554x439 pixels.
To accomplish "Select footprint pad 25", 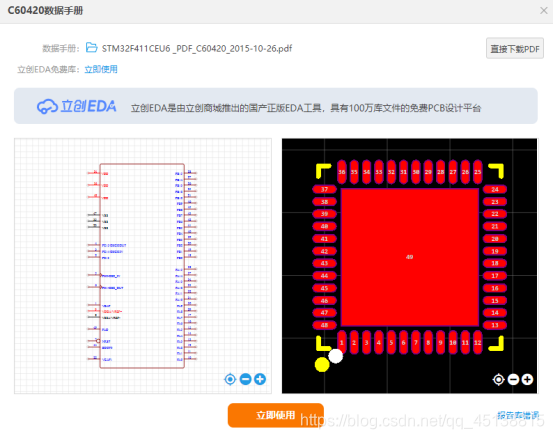I will click(x=478, y=172).
